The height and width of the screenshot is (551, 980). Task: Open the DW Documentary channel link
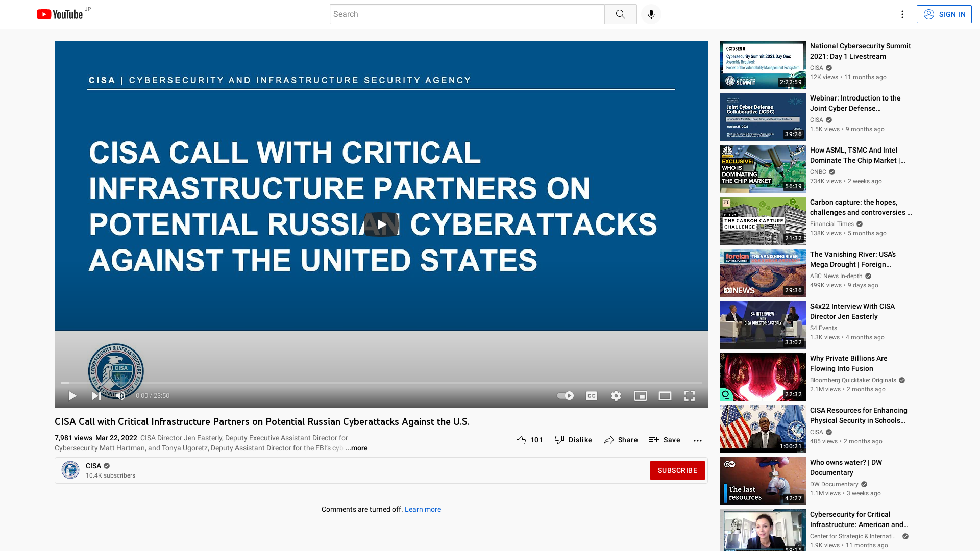click(x=834, y=485)
